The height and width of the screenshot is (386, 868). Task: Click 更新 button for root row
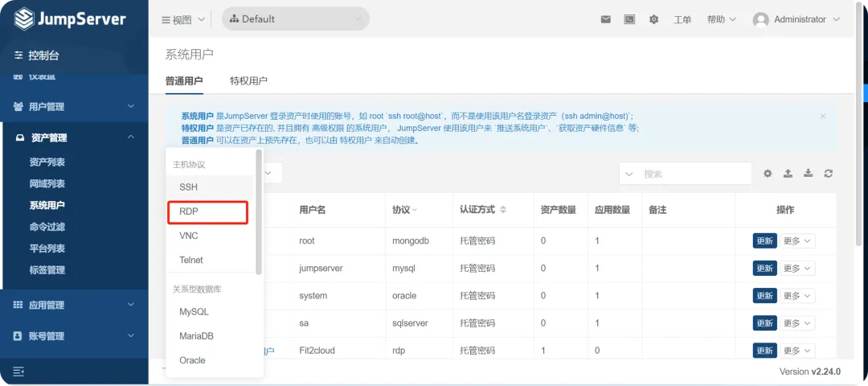pyautogui.click(x=764, y=241)
